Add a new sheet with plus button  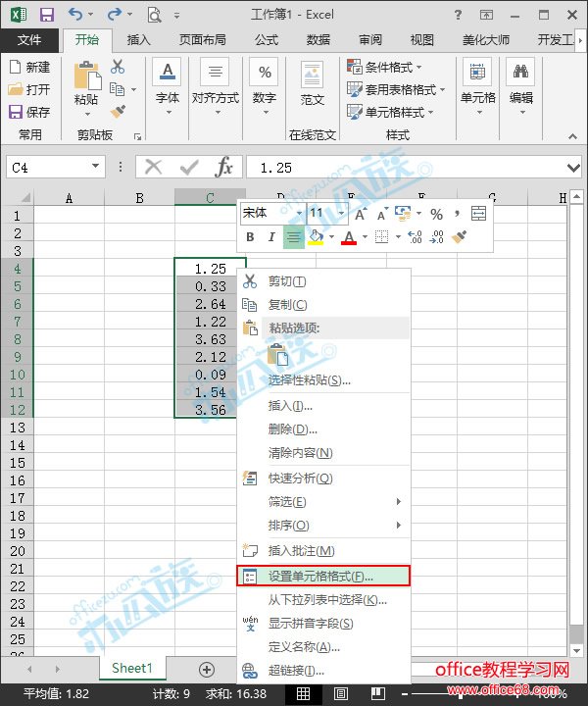click(x=207, y=670)
